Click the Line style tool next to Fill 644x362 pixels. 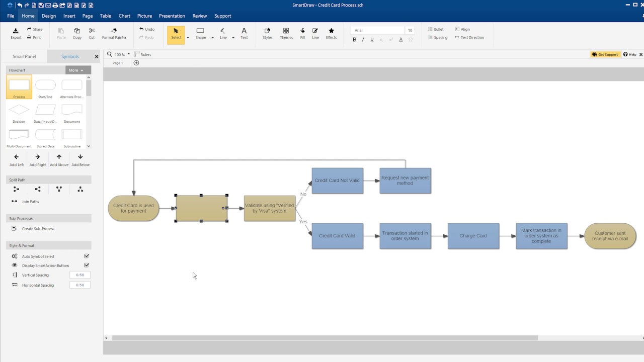click(x=315, y=34)
